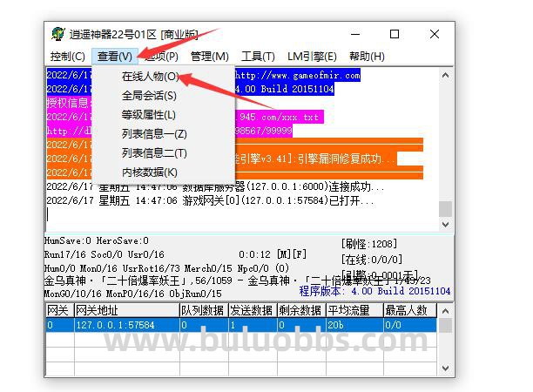Open the 管理(M) menu

[x=209, y=57]
